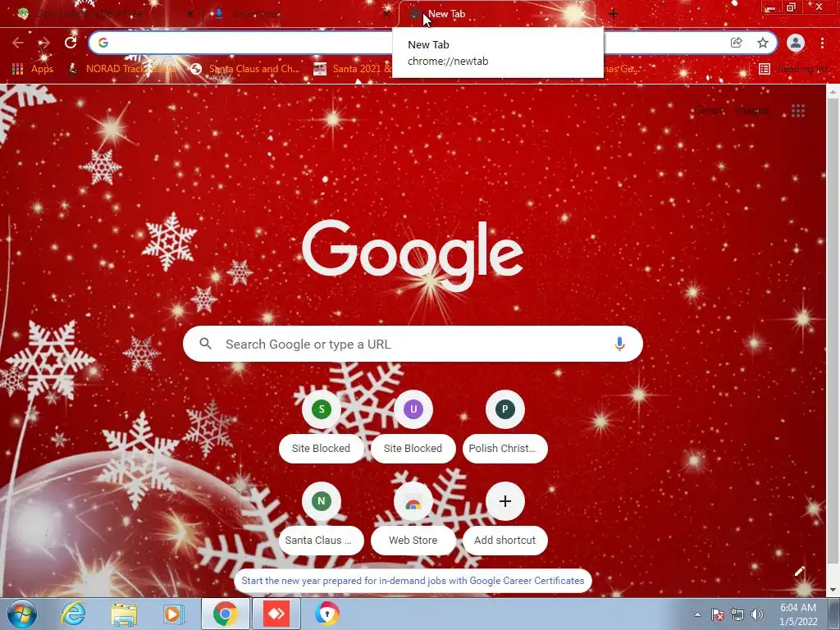The width and height of the screenshot is (840, 630).
Task: Open the Santa 2021 bookmark
Action: click(353, 69)
